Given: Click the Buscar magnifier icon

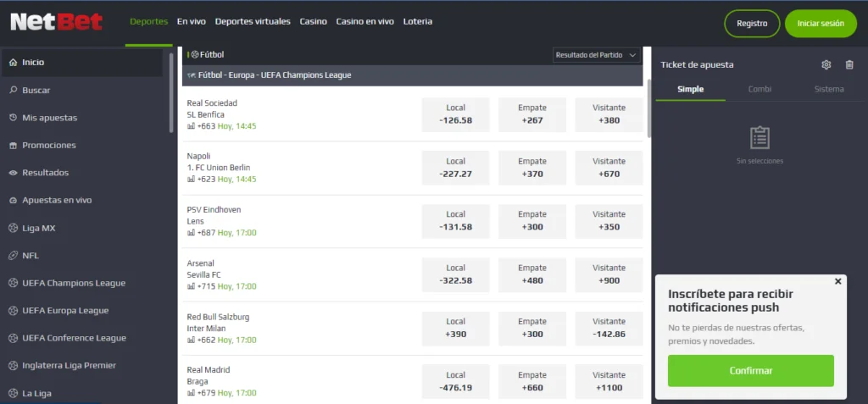Looking at the screenshot, I should (x=14, y=90).
